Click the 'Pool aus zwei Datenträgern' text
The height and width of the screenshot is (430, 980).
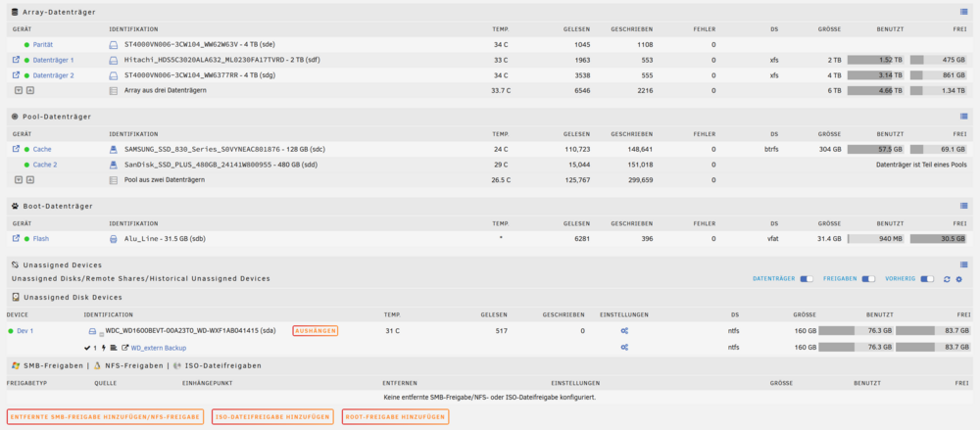(165, 179)
